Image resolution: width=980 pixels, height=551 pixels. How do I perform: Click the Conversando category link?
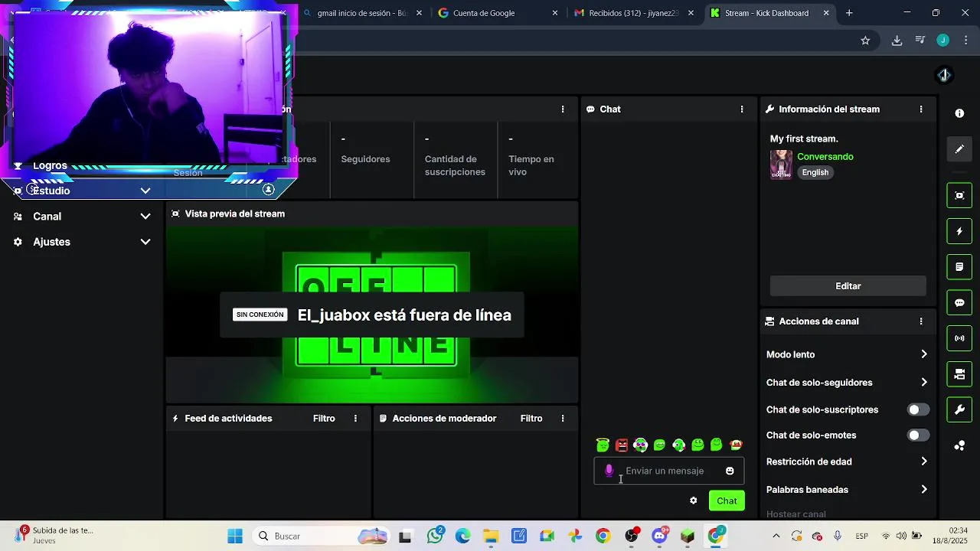tap(825, 157)
